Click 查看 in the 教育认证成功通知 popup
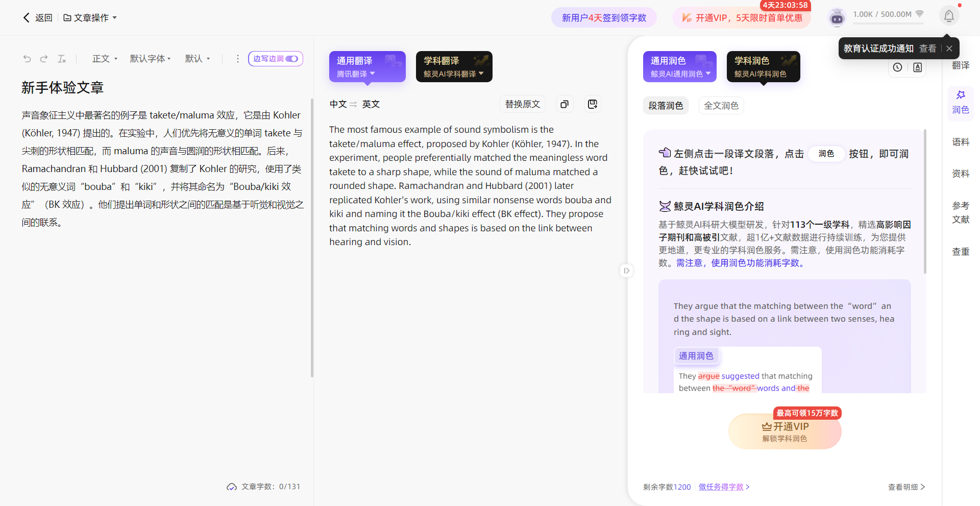This screenshot has height=506, width=980. coord(927,49)
